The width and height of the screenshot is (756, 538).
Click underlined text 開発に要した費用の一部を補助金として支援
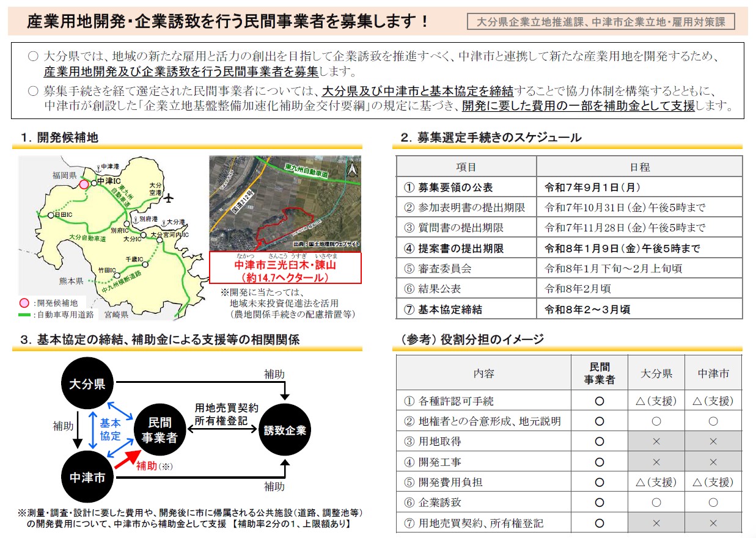click(578, 105)
